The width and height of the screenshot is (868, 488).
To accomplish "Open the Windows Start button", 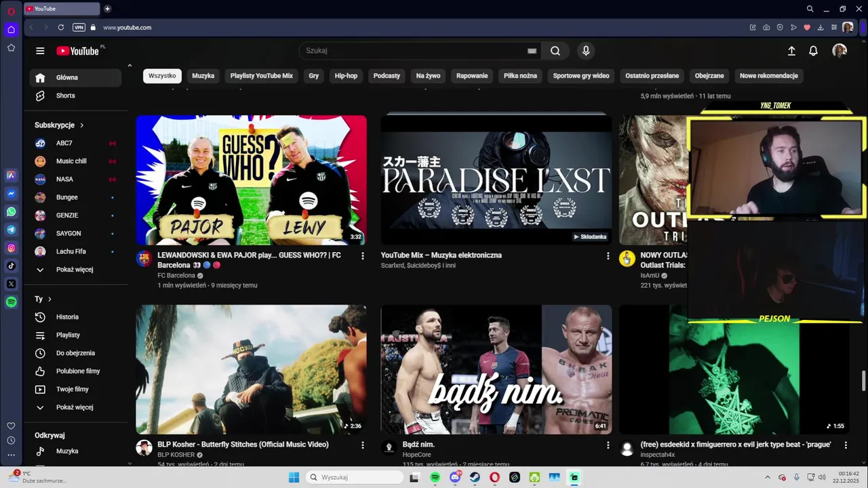I will point(294,477).
